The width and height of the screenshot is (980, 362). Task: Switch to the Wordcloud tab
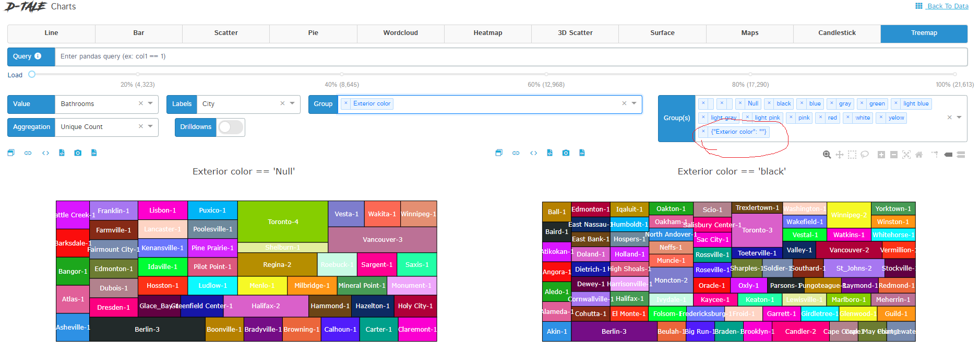click(x=401, y=33)
